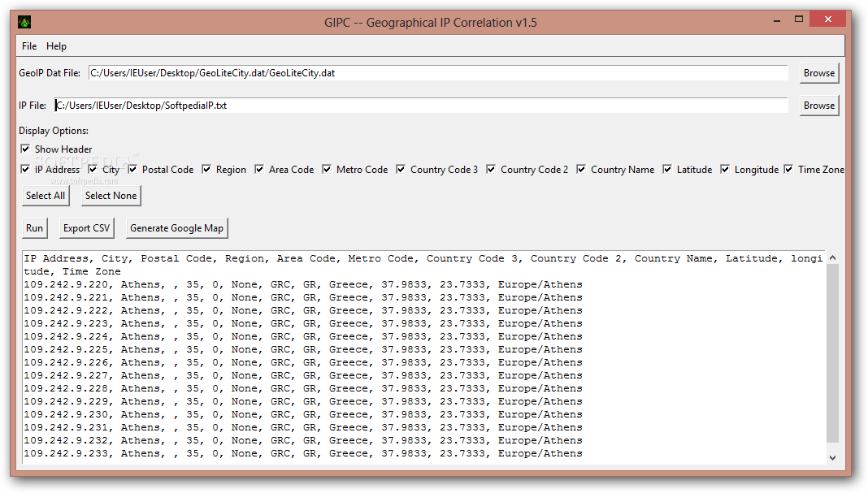Toggle the Latitude checkbox
Image resolution: width=868 pixels, height=493 pixels.
click(667, 169)
